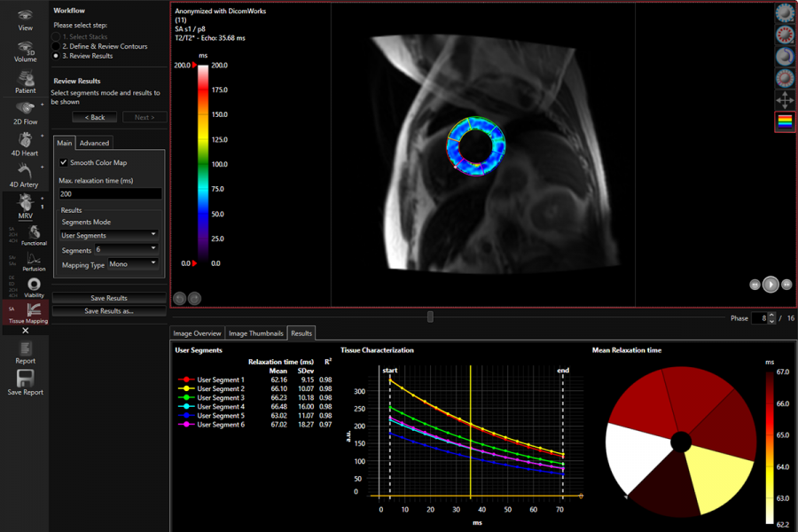The width and height of the screenshot is (798, 532).
Task: Select the Review Results step radio button
Action: [57, 55]
